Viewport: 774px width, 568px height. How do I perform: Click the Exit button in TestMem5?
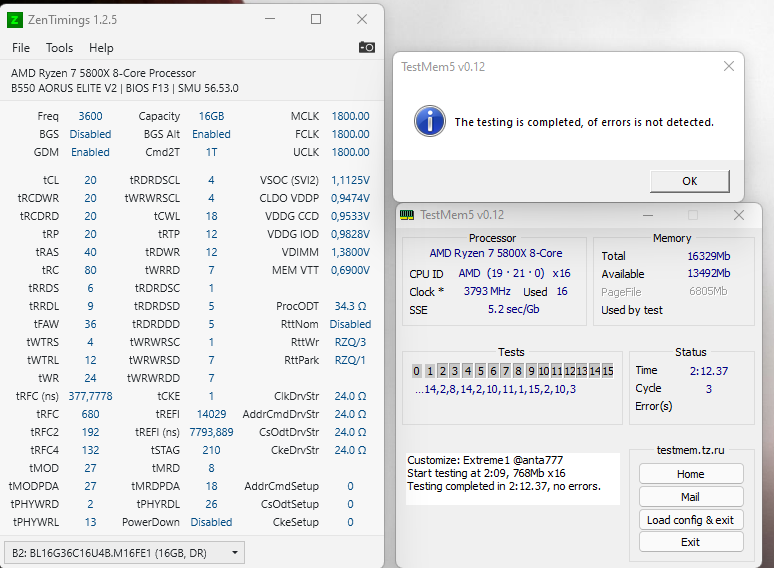point(691,542)
